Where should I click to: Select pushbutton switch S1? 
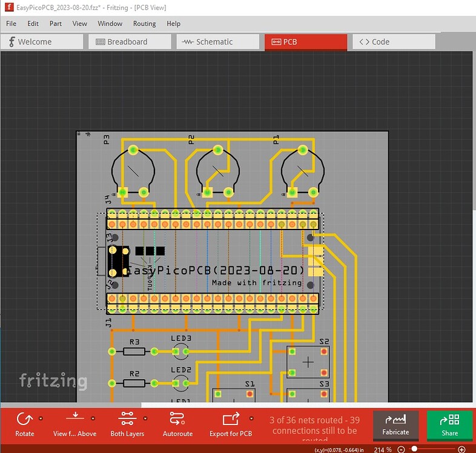click(234, 395)
